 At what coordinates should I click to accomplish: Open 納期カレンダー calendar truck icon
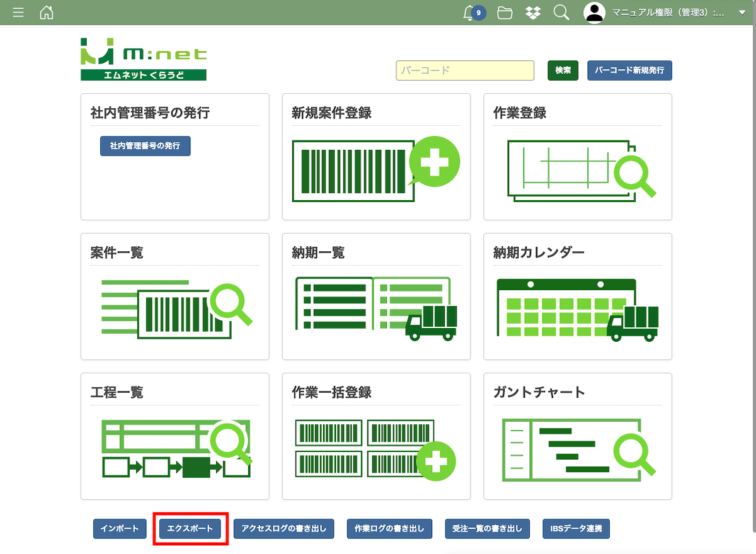577,308
